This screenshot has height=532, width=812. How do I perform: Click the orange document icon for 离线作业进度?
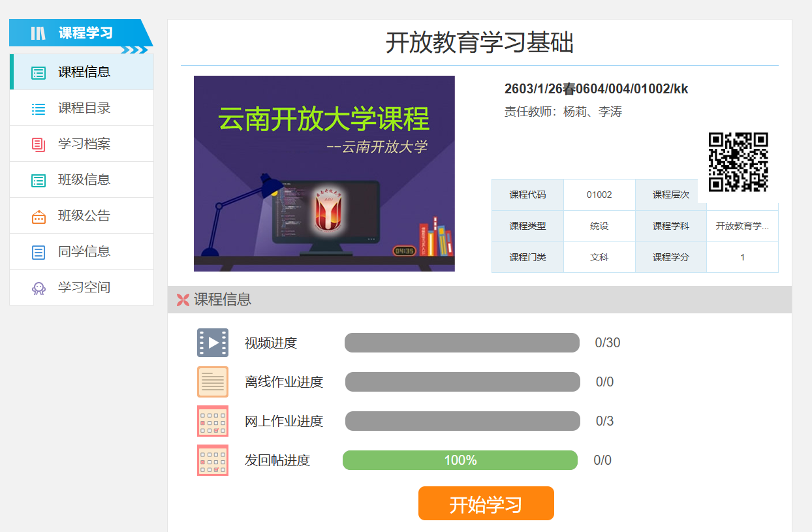coord(213,382)
